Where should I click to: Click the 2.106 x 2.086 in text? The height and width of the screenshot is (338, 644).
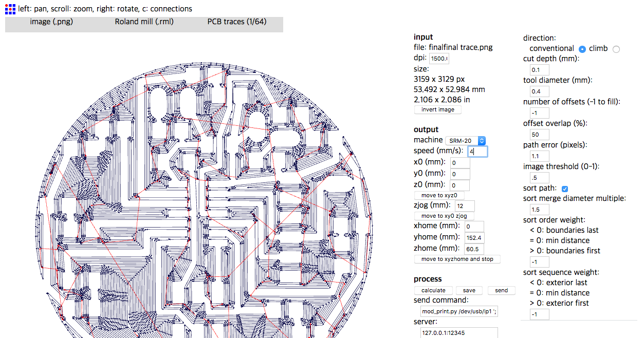(442, 100)
